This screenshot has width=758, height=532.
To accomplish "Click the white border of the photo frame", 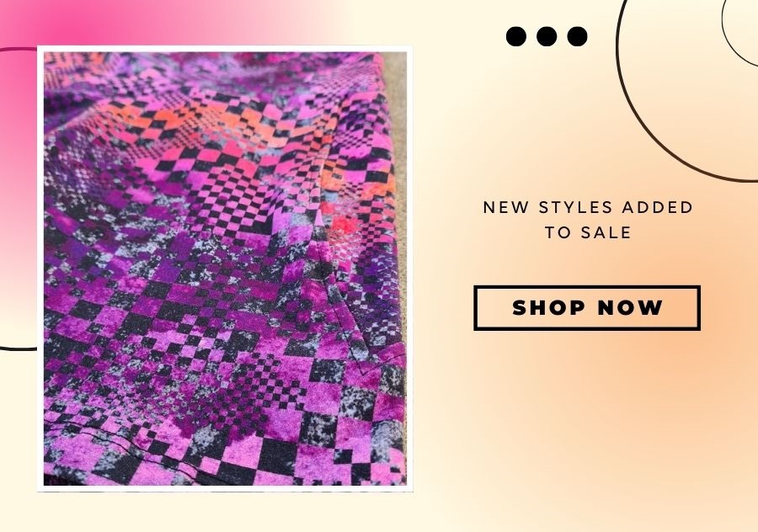I will coord(225,48).
